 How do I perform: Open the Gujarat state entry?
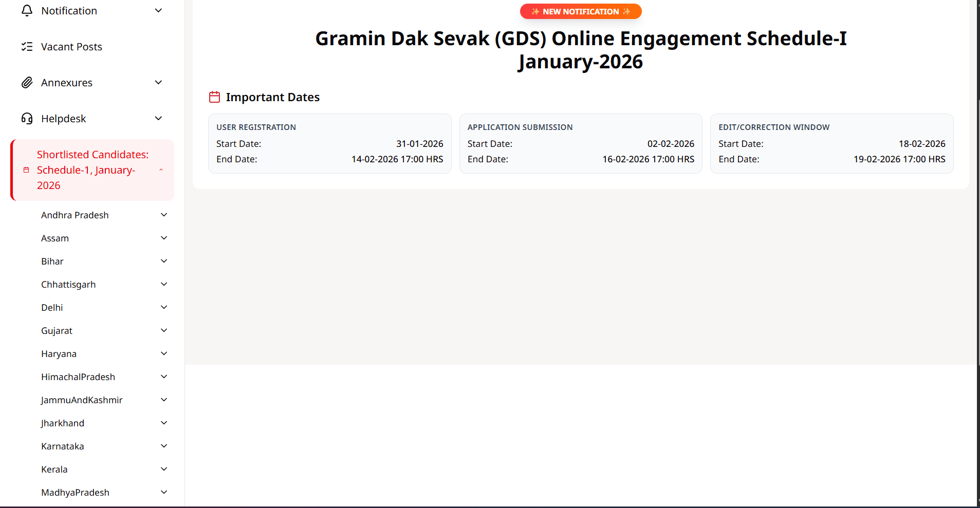pyautogui.click(x=57, y=331)
